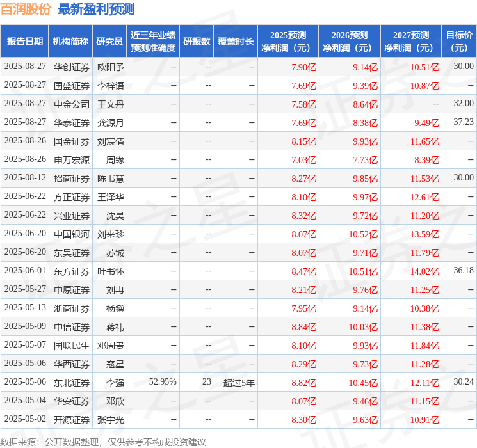Click 华泰证券 target price 37.23
Image resolution: width=477 pixels, height=448 pixels.
click(464, 122)
